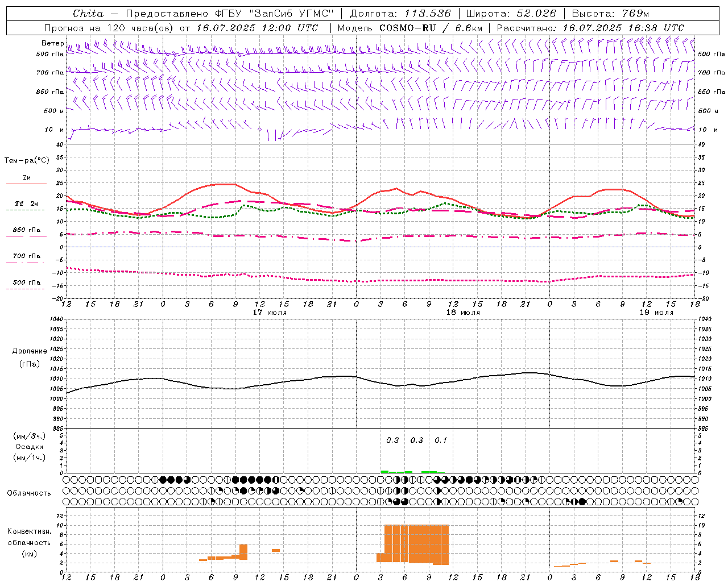
Task: Click the left-side "10 м" wind level label
Action: pos(54,130)
